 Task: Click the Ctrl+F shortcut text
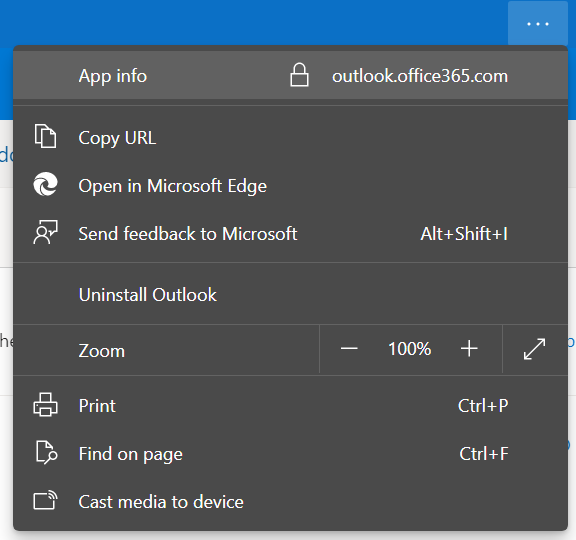(484, 454)
